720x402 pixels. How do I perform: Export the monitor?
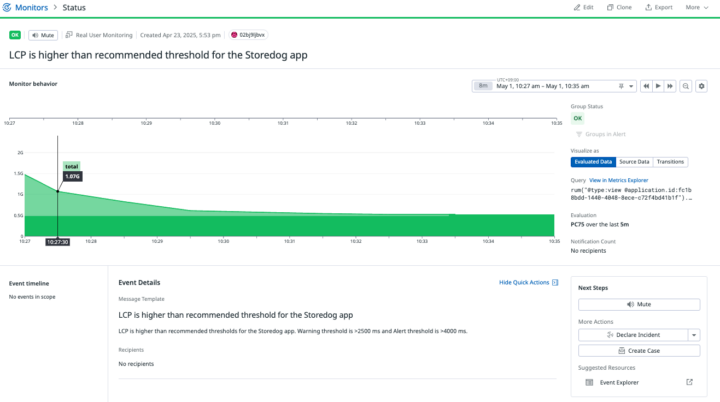coord(659,7)
